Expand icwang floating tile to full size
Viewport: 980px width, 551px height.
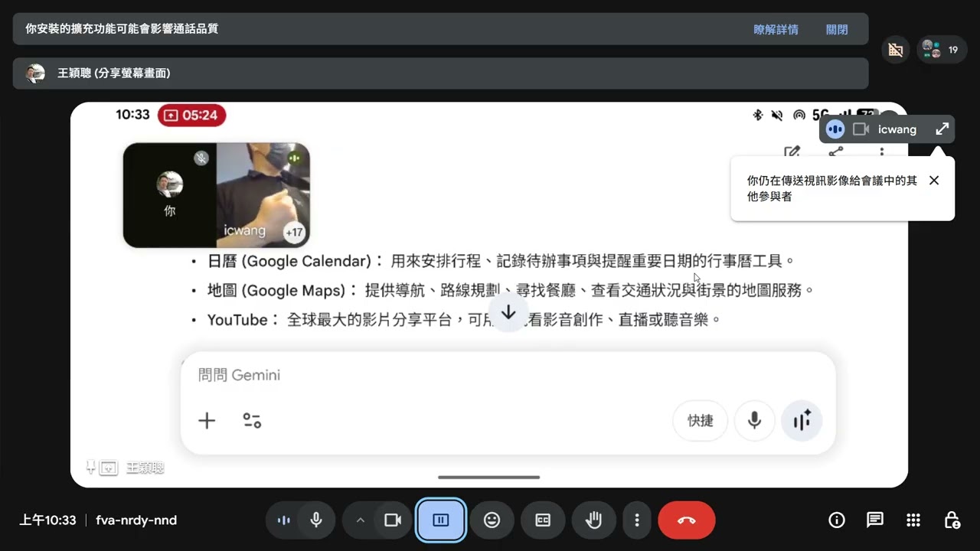942,129
